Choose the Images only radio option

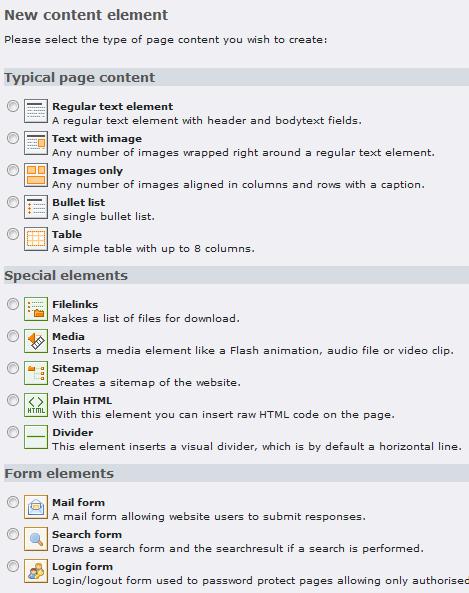(13, 170)
